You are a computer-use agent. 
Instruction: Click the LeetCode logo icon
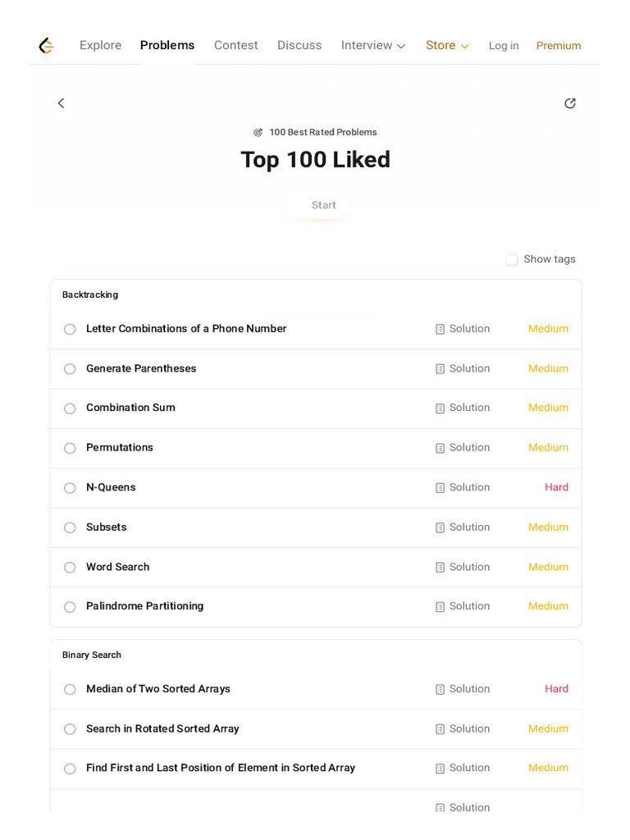click(46, 46)
